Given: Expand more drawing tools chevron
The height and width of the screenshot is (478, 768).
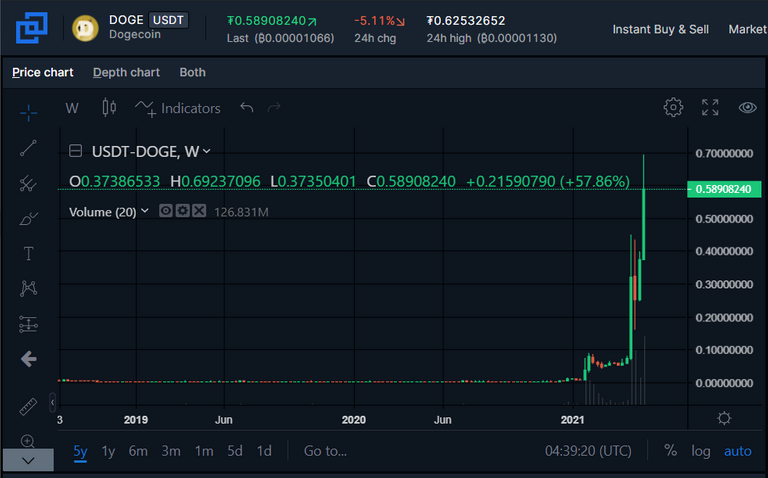Looking at the screenshot, I should point(28,460).
